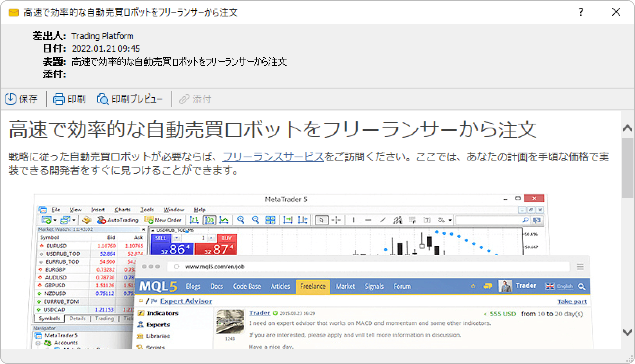Select the trendline drawing tool

(x=382, y=220)
